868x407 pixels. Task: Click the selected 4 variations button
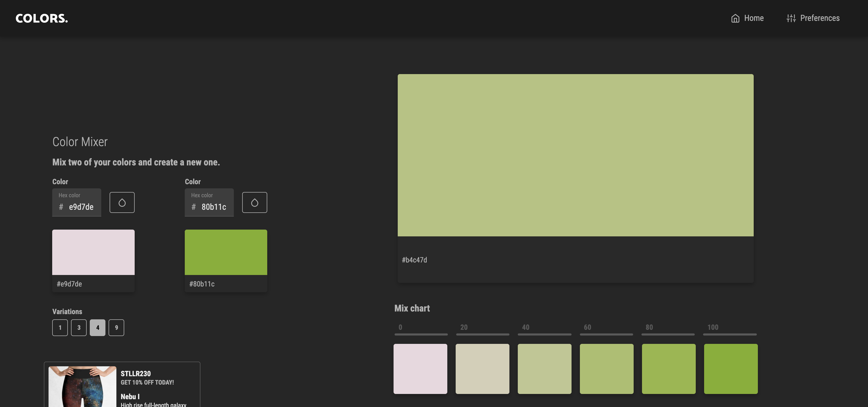(x=98, y=327)
